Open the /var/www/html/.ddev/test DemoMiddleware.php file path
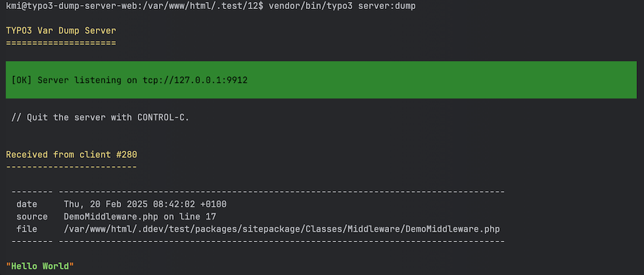 [281, 229]
